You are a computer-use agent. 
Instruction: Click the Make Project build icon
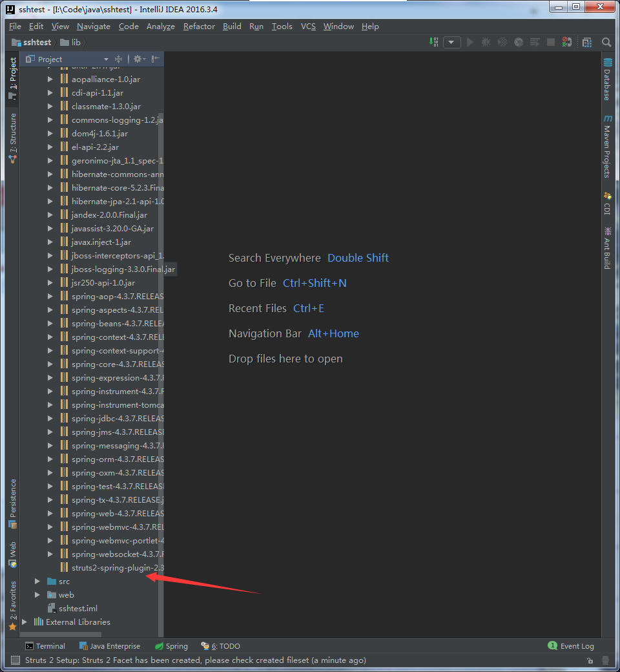click(433, 42)
